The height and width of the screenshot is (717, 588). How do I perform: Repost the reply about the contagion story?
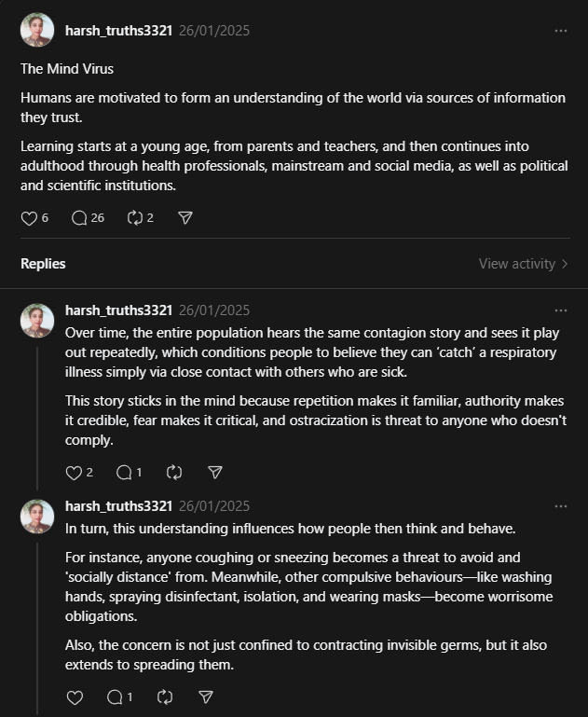click(174, 473)
